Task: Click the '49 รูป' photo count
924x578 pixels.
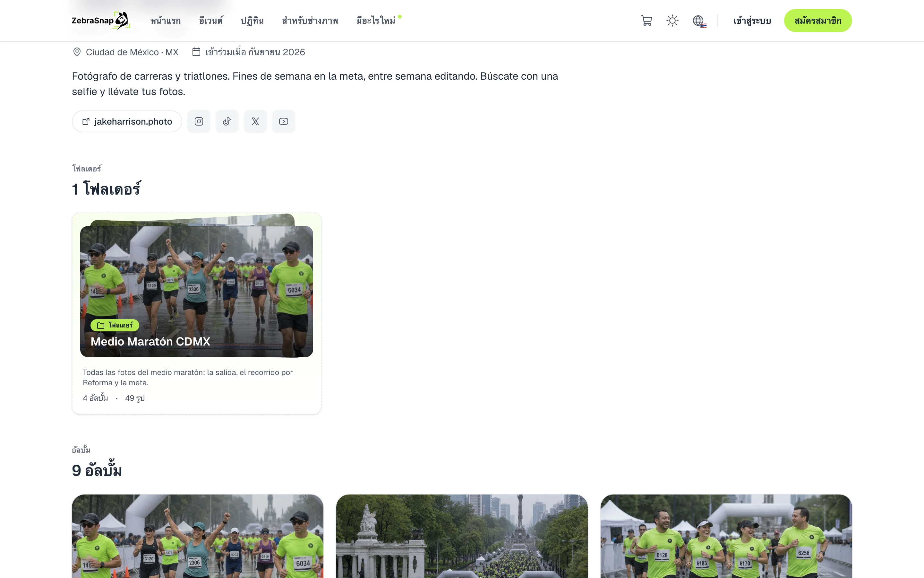Action: coord(135,398)
